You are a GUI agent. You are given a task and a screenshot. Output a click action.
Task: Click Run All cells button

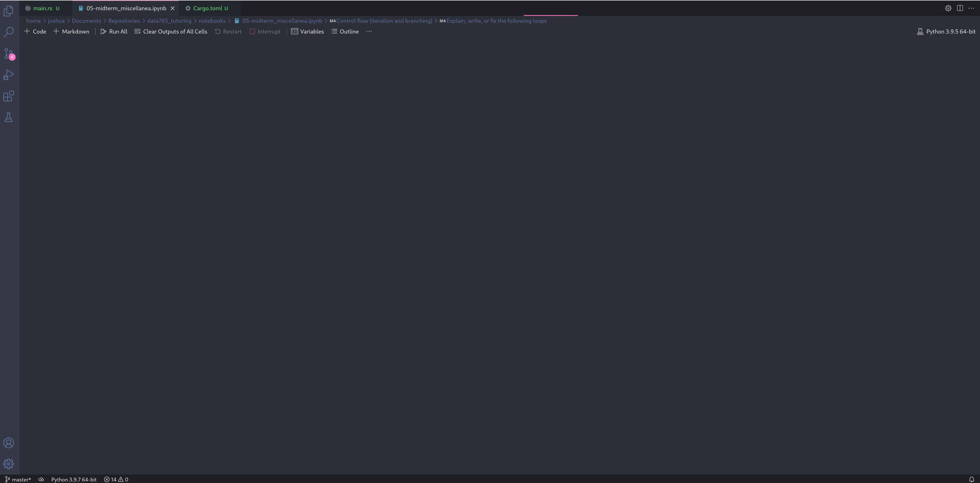(x=114, y=31)
